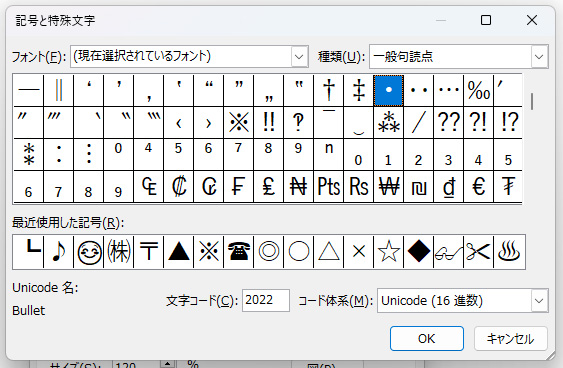The height and width of the screenshot is (368, 563).
Task: Select the double dagger symbol
Action: tap(359, 90)
